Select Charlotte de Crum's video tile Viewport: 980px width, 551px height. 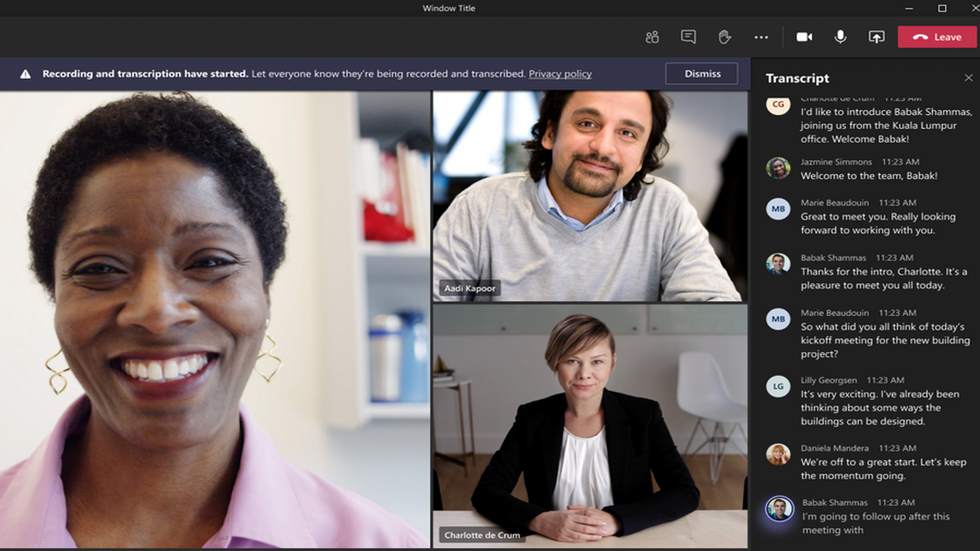pyautogui.click(x=590, y=424)
